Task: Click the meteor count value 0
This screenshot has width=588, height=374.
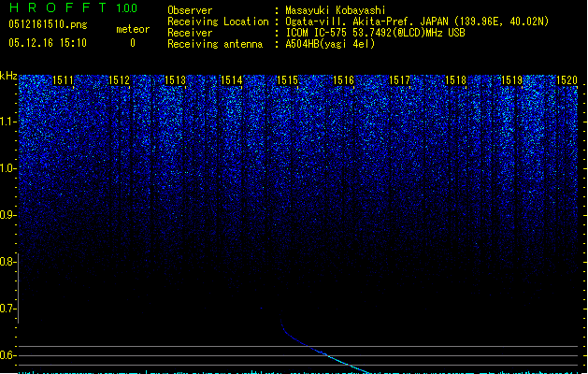Action: [132, 43]
